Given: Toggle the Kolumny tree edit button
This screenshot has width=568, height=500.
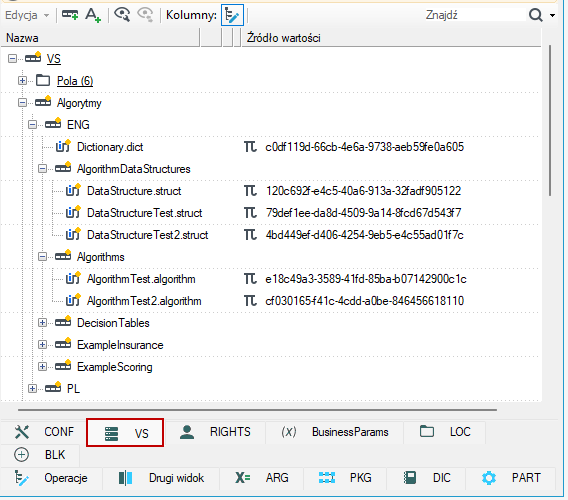Looking at the screenshot, I should [x=232, y=15].
